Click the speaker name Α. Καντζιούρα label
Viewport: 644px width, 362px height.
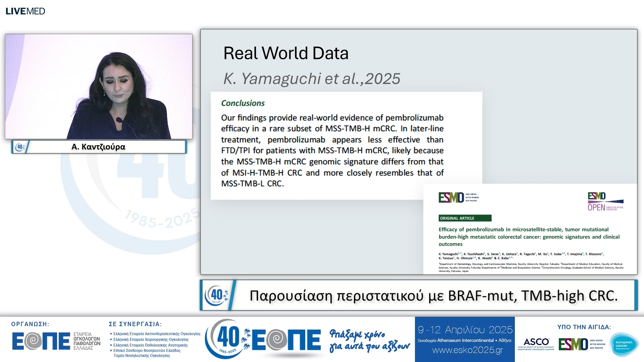point(99,147)
